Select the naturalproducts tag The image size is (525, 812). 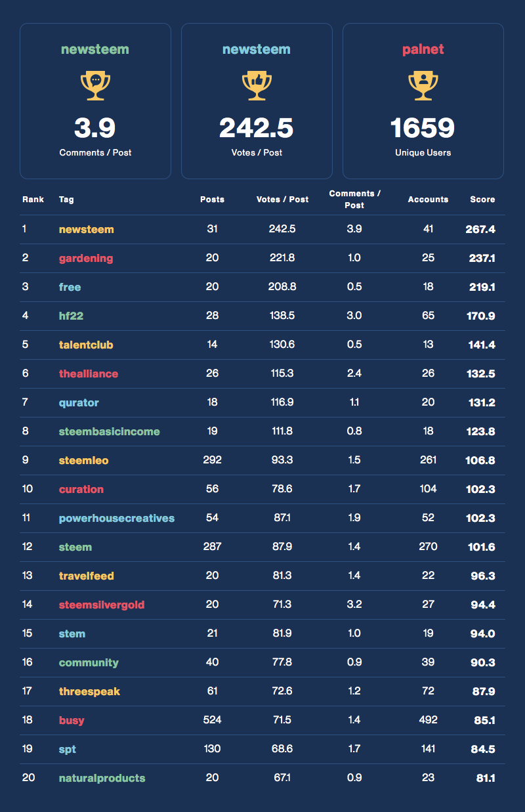point(102,778)
